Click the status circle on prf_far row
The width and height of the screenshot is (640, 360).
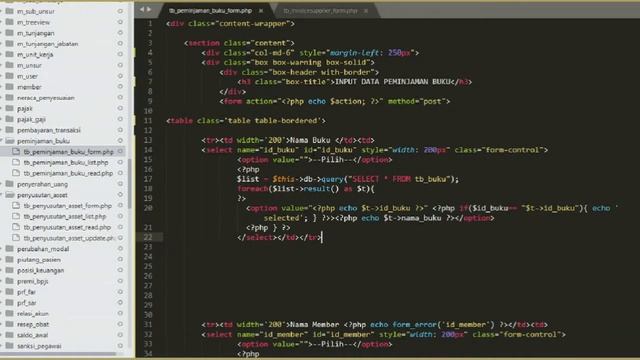click(120, 292)
